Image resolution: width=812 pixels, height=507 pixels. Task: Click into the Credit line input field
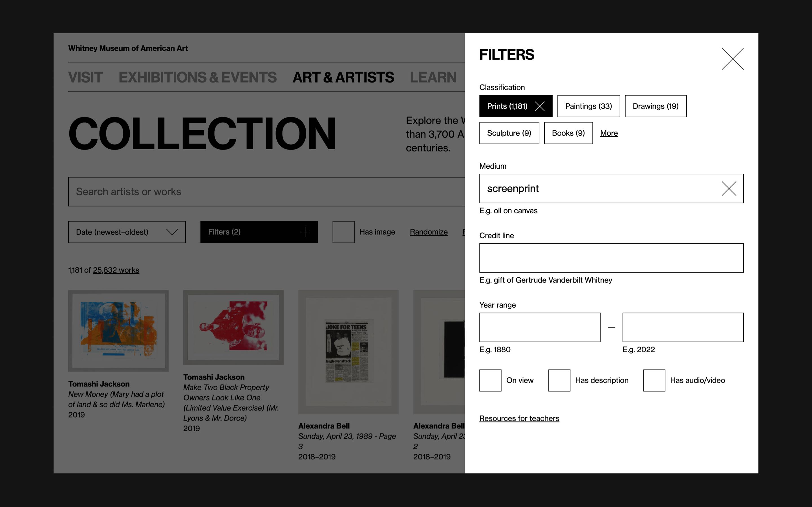click(x=611, y=258)
